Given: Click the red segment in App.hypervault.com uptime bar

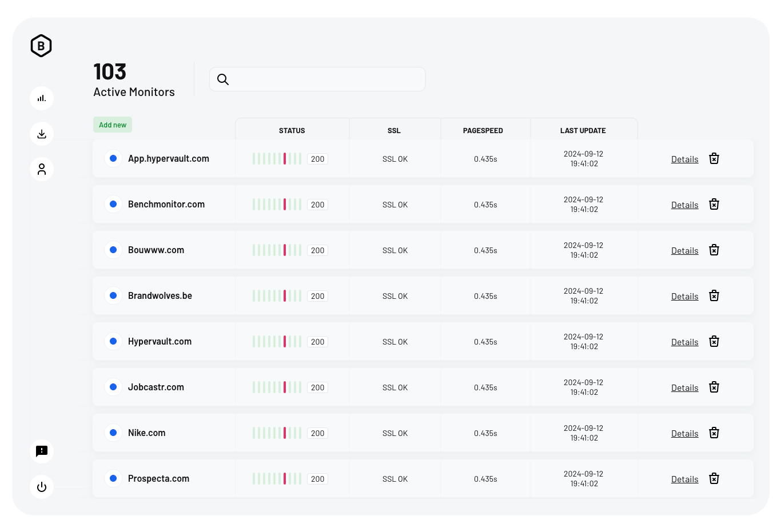Looking at the screenshot, I should pos(285,158).
